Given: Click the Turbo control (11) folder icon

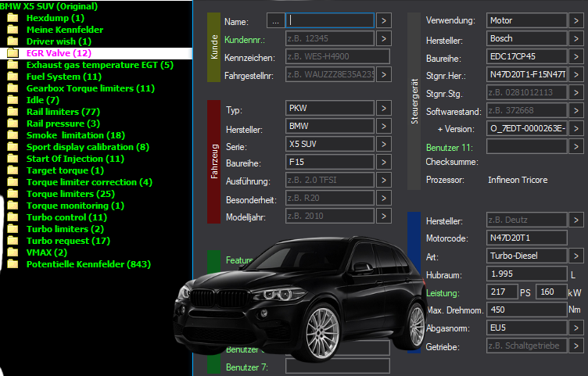Looking at the screenshot, I should point(13,217).
